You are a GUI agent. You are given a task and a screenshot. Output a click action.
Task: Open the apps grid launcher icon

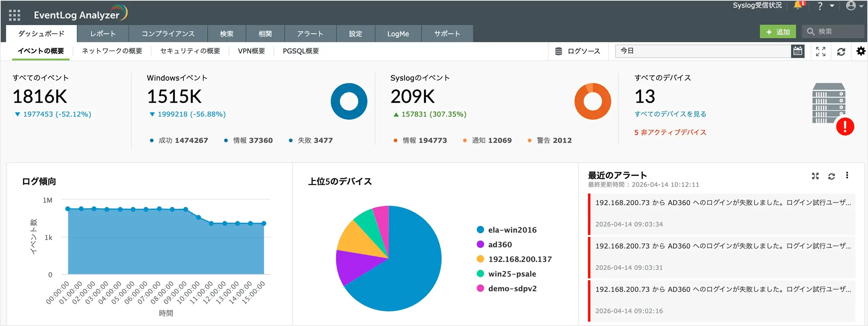14,15
